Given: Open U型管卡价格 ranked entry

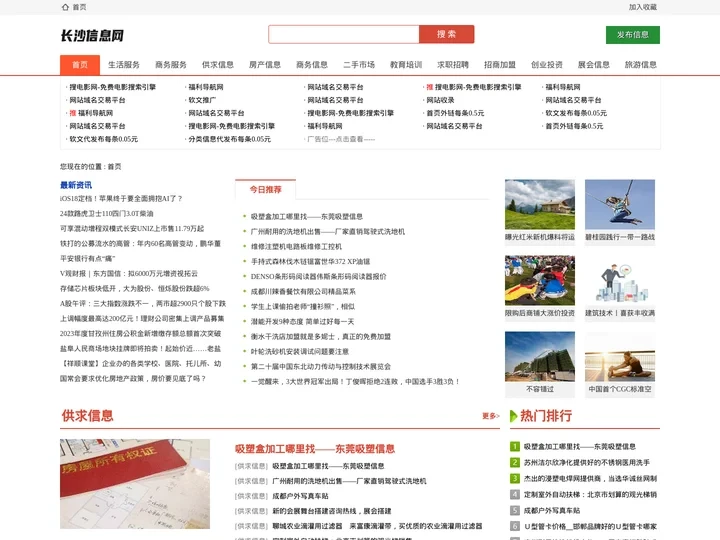Looking at the screenshot, I should pyautogui.click(x=591, y=527).
